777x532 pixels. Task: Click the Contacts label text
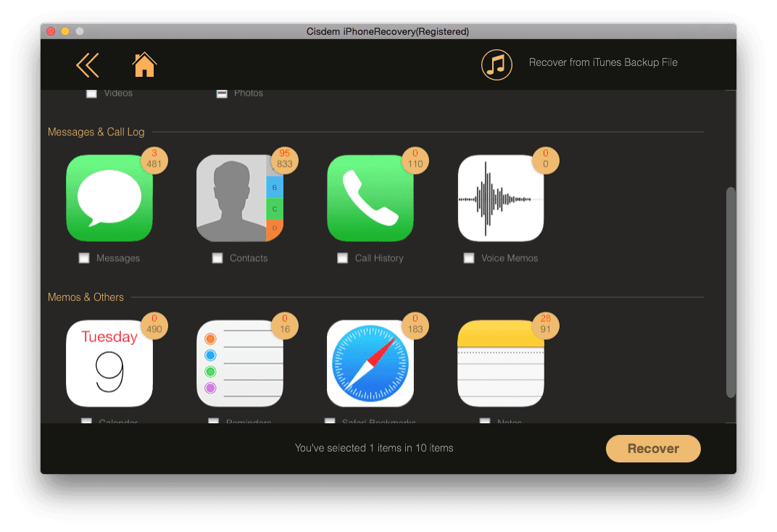tap(249, 258)
